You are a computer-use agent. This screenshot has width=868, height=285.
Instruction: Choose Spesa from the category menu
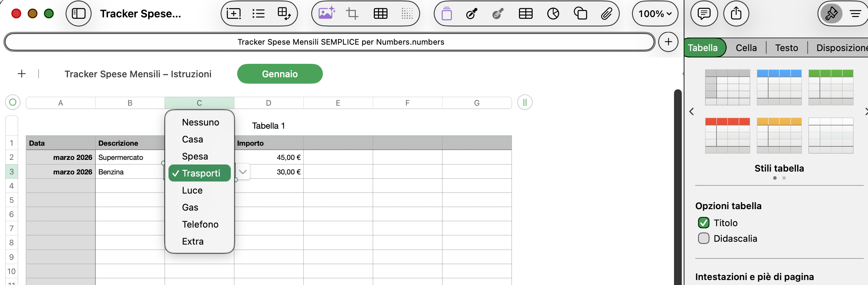pos(195,156)
